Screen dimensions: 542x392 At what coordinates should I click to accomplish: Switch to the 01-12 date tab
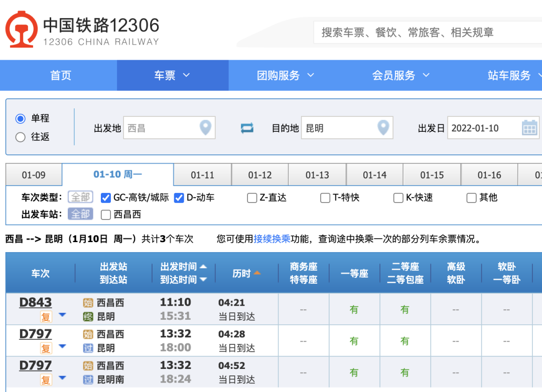(260, 175)
